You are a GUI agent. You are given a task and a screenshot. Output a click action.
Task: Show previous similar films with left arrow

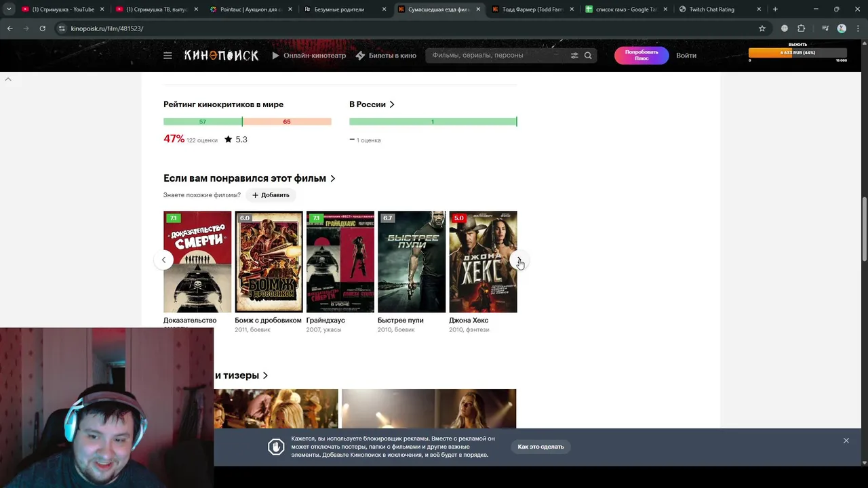163,260
